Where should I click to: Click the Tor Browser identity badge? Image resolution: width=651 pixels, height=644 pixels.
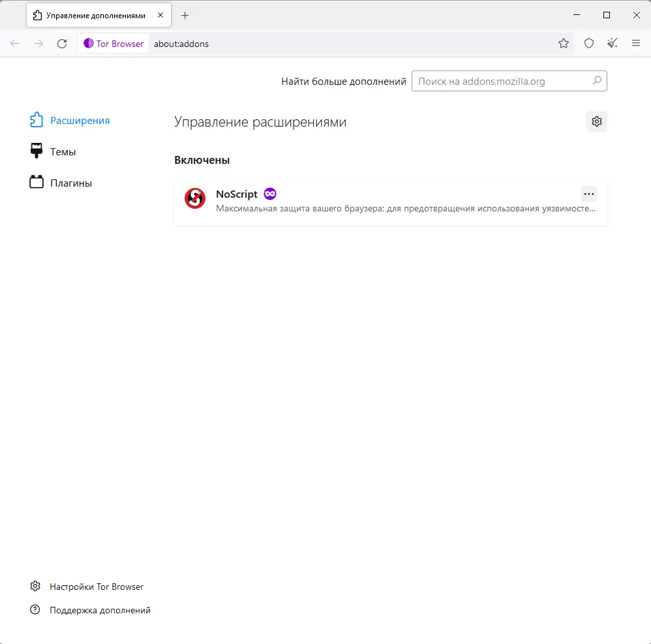pyautogui.click(x=114, y=44)
